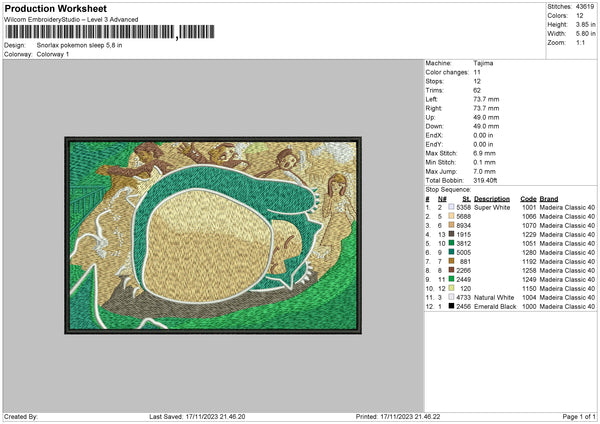
Task: Click the barcode under the worksheet title
Action: coord(109,32)
